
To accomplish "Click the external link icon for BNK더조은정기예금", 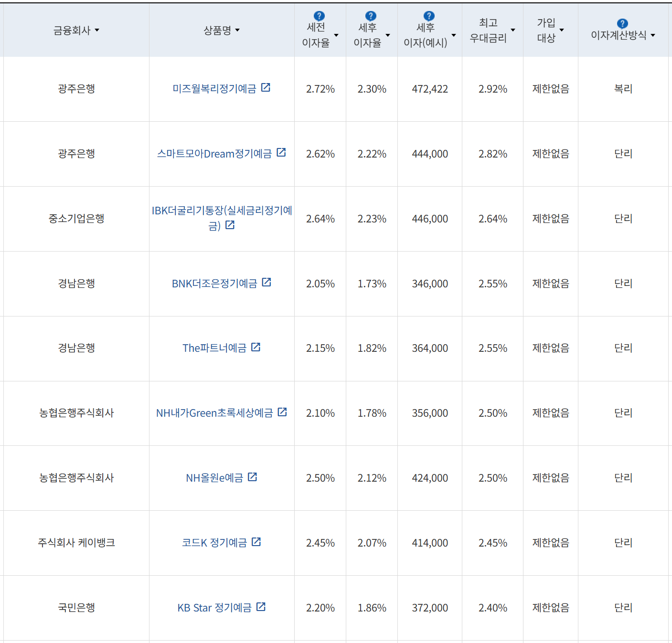I will 267,283.
